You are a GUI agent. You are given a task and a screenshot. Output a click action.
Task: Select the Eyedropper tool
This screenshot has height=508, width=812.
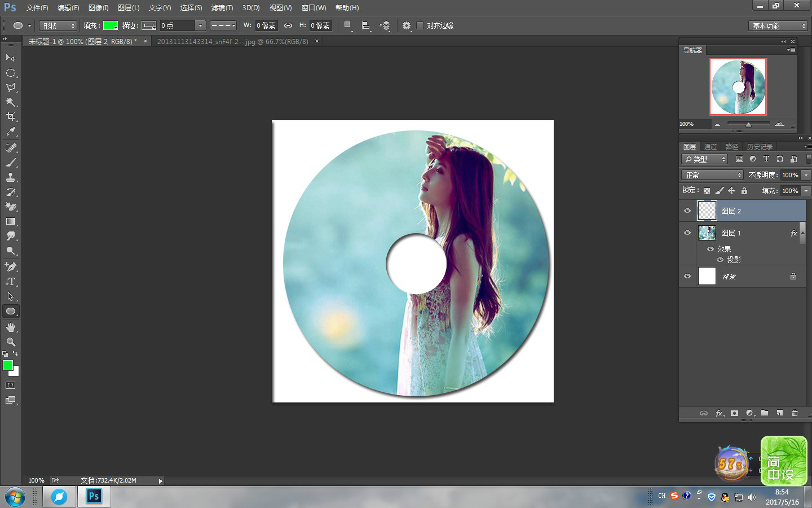click(10, 132)
